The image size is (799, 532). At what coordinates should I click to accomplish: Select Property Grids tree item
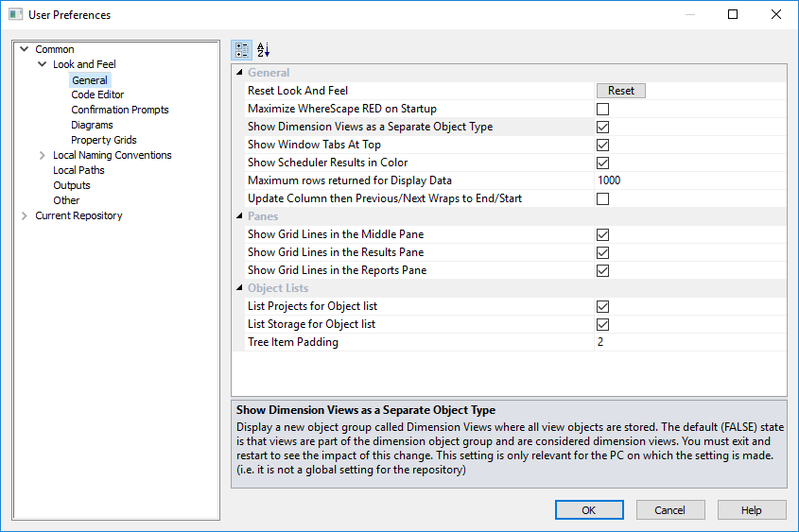point(104,140)
